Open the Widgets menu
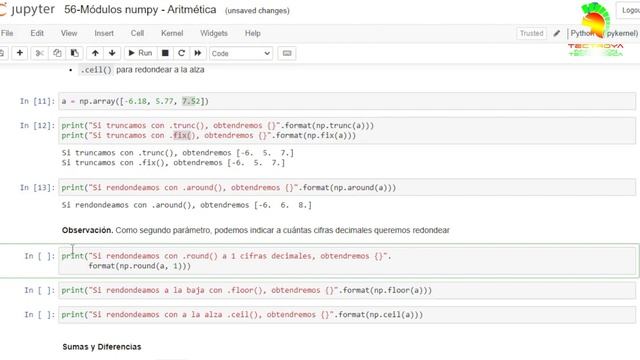This screenshot has width=640, height=360. [x=213, y=33]
